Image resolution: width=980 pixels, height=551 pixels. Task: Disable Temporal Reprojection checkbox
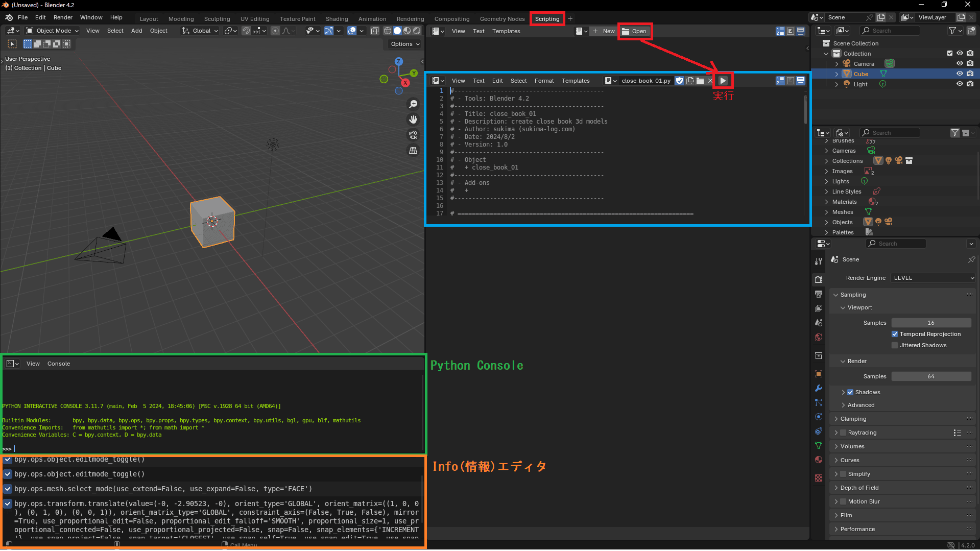tap(895, 334)
